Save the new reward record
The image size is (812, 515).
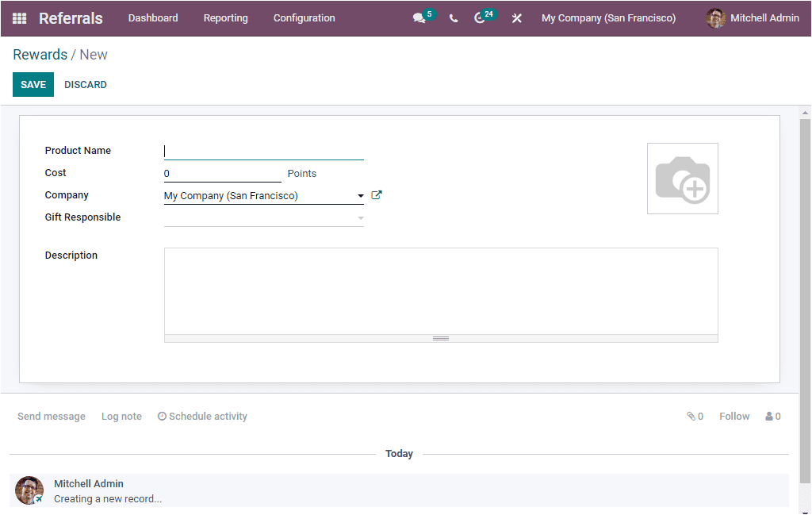coord(33,84)
